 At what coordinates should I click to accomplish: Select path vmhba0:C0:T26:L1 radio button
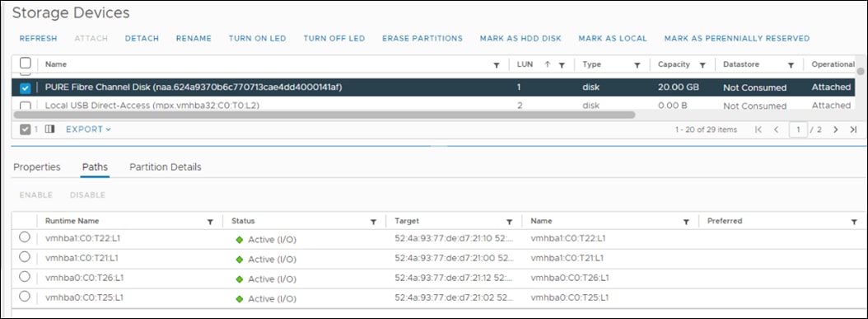point(25,276)
